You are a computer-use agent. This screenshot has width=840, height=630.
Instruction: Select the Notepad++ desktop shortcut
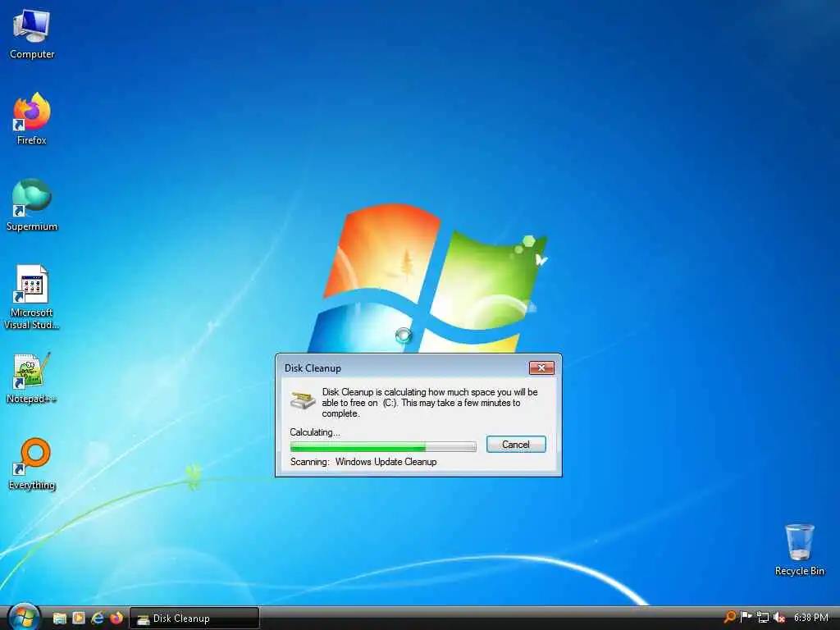click(x=32, y=377)
